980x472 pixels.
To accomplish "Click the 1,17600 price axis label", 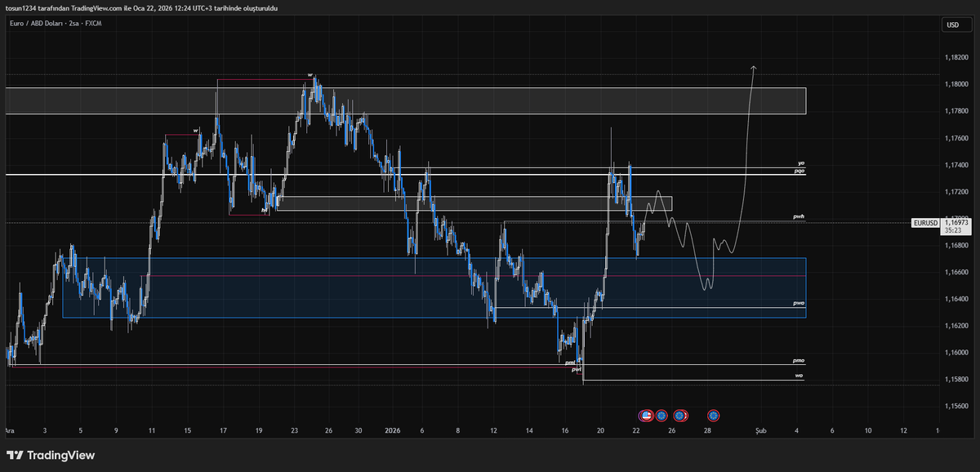I will point(956,138).
